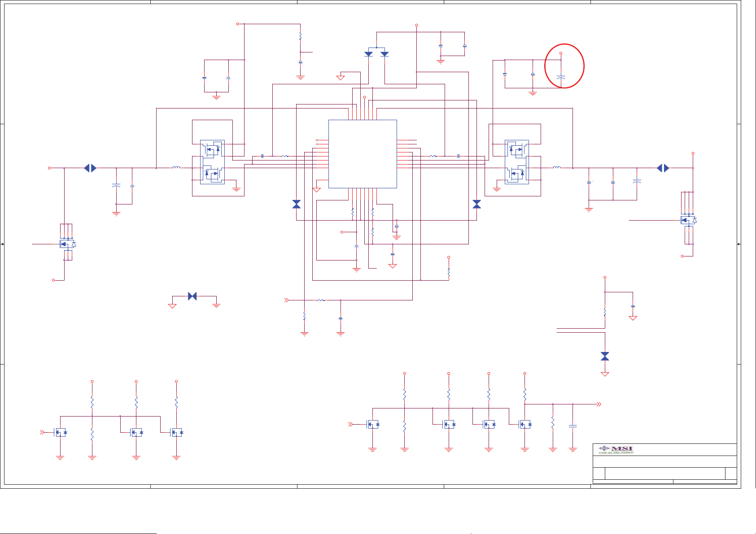Click the capacitor below the top center resistor
The image size is (756, 534).
[301, 62]
